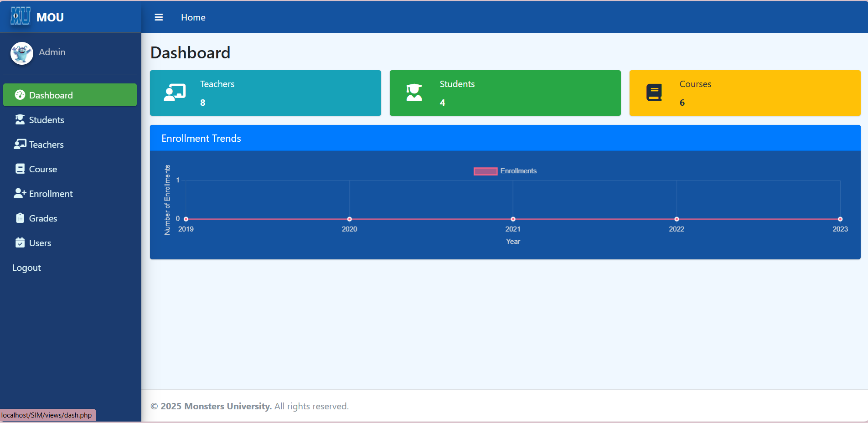Click the MOU brand text
This screenshot has width=868, height=423.
click(x=50, y=17)
